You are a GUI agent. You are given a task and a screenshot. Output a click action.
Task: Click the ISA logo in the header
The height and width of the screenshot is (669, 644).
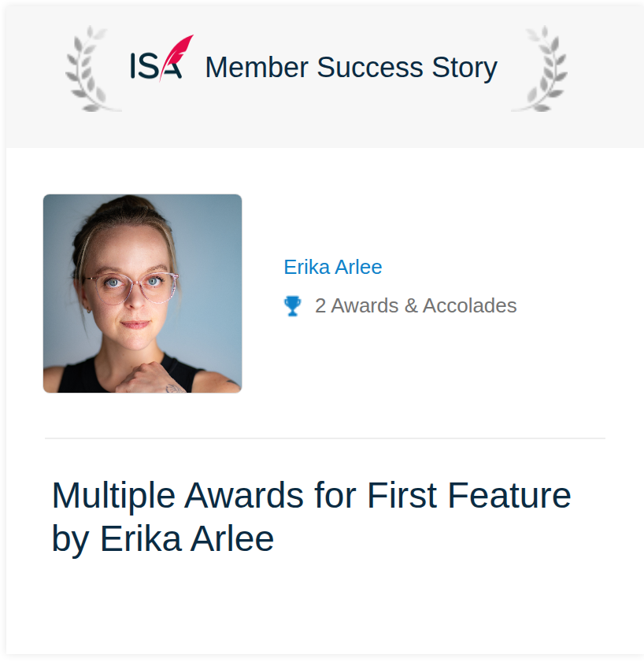point(161,58)
